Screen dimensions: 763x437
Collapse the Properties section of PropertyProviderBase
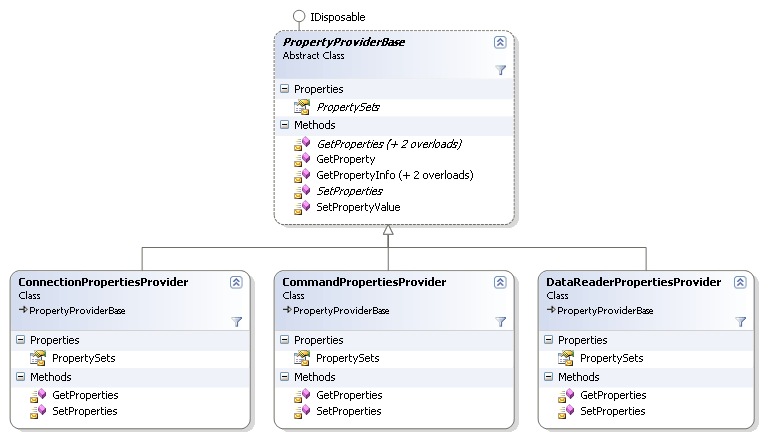click(285, 89)
